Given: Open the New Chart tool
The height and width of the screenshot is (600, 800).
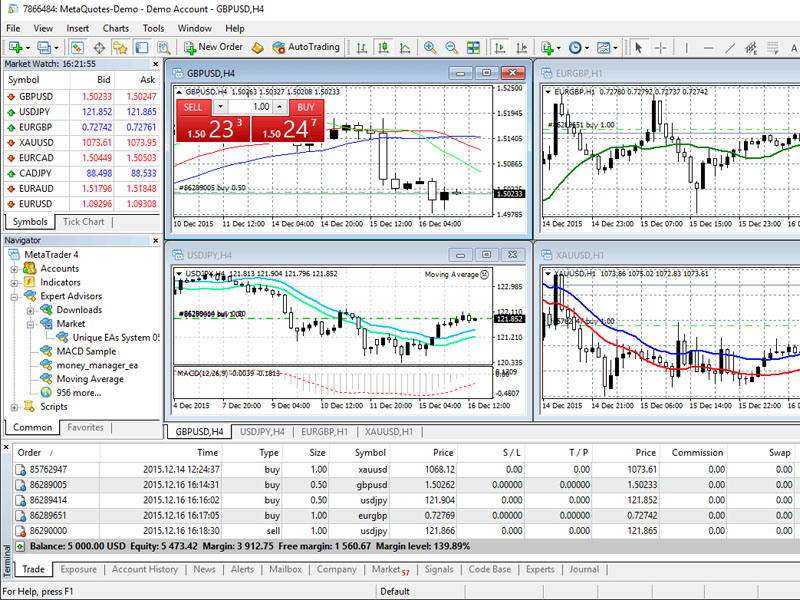Looking at the screenshot, I should pos(15,47).
